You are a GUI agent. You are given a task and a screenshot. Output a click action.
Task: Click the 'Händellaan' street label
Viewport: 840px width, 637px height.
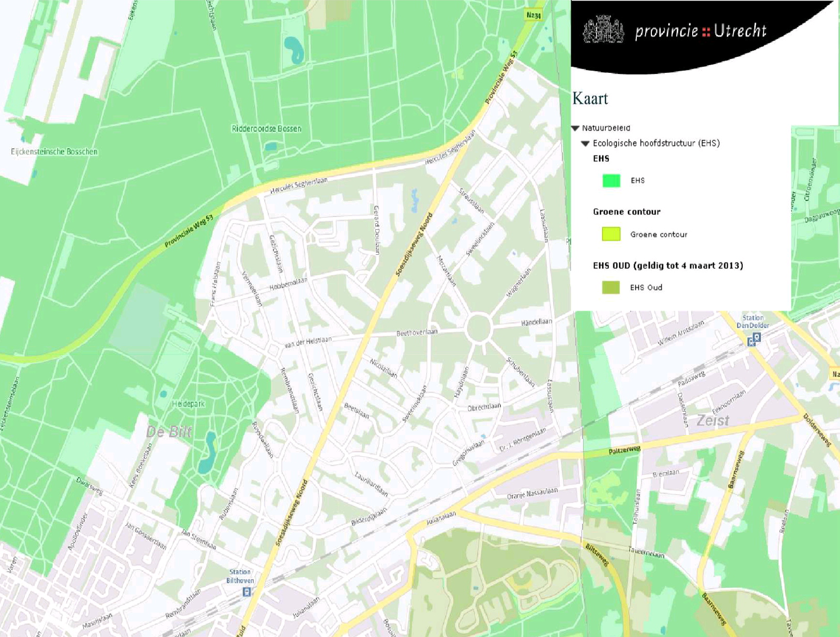pyautogui.click(x=536, y=322)
